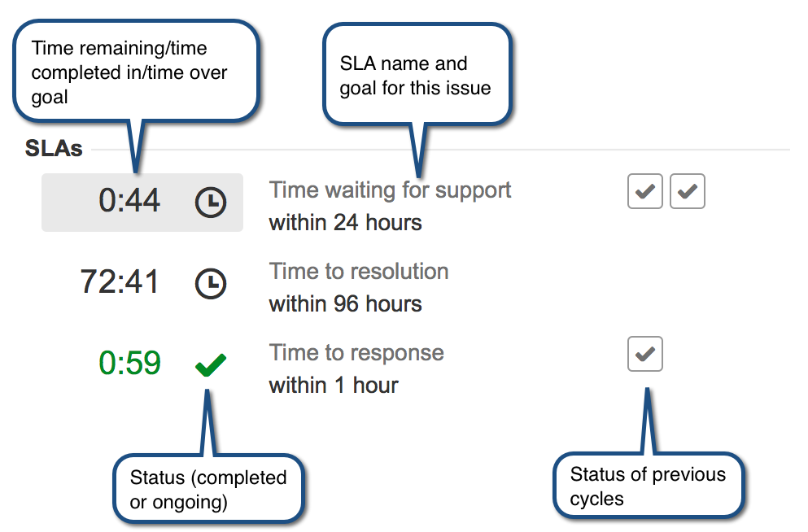Click the clock icon beside 72:41
The width and height of the screenshot is (808, 532).
click(210, 283)
